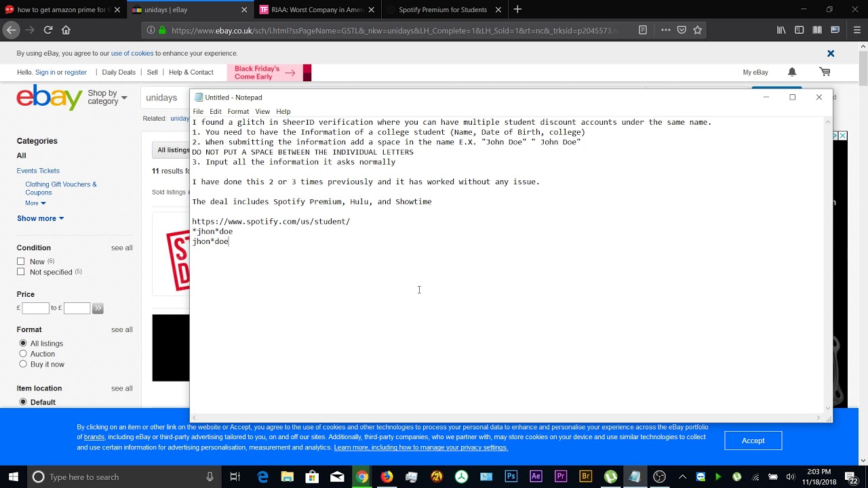Accept eBay cookies
The width and height of the screenshot is (868, 488).
[753, 441]
